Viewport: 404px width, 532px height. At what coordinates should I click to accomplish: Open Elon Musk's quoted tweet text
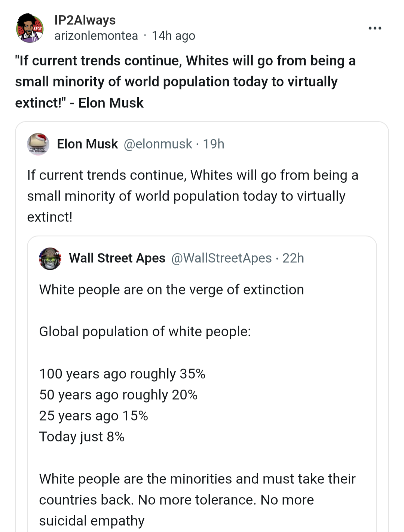pos(193,196)
